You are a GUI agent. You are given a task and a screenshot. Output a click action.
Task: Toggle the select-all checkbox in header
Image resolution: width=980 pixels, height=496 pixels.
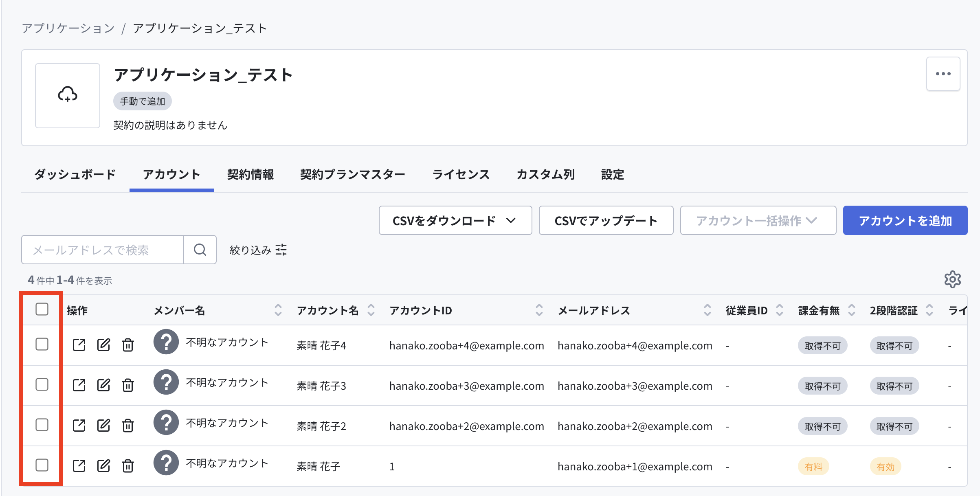click(42, 309)
